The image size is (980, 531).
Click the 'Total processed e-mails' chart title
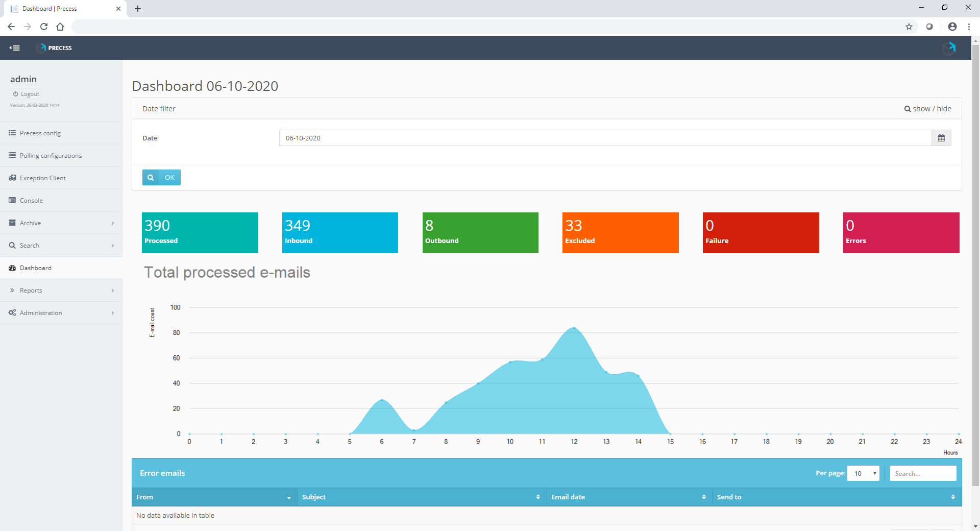tap(227, 272)
